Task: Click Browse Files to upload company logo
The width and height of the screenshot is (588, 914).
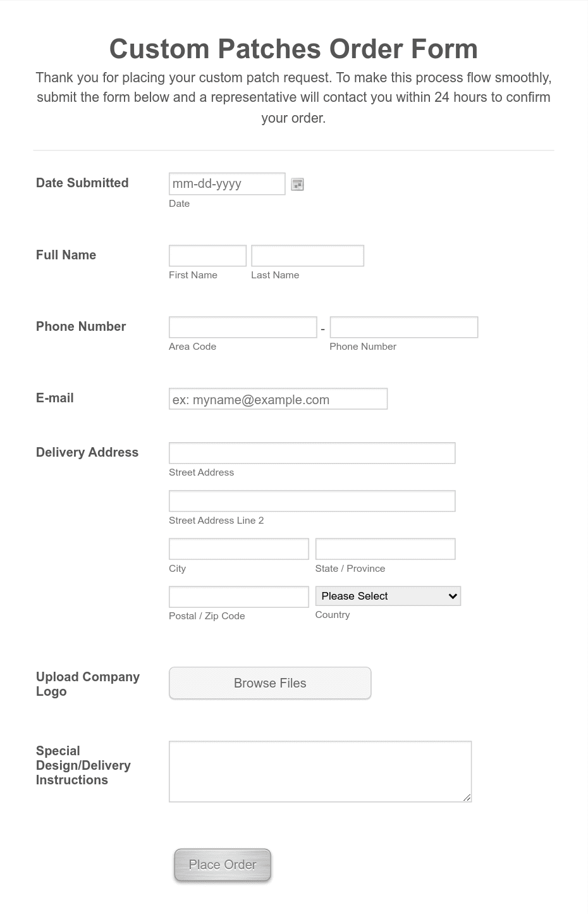Action: click(269, 683)
